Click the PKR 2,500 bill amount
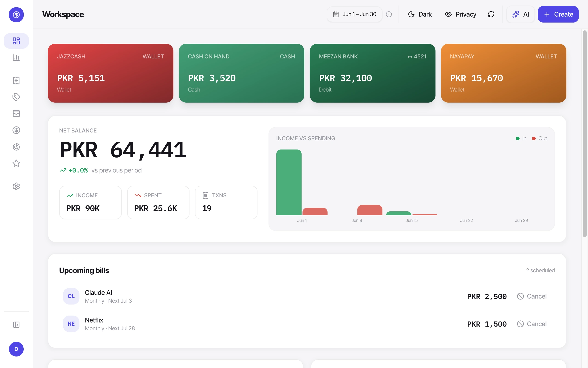Viewport: 588px width, 368px height. 487,296
